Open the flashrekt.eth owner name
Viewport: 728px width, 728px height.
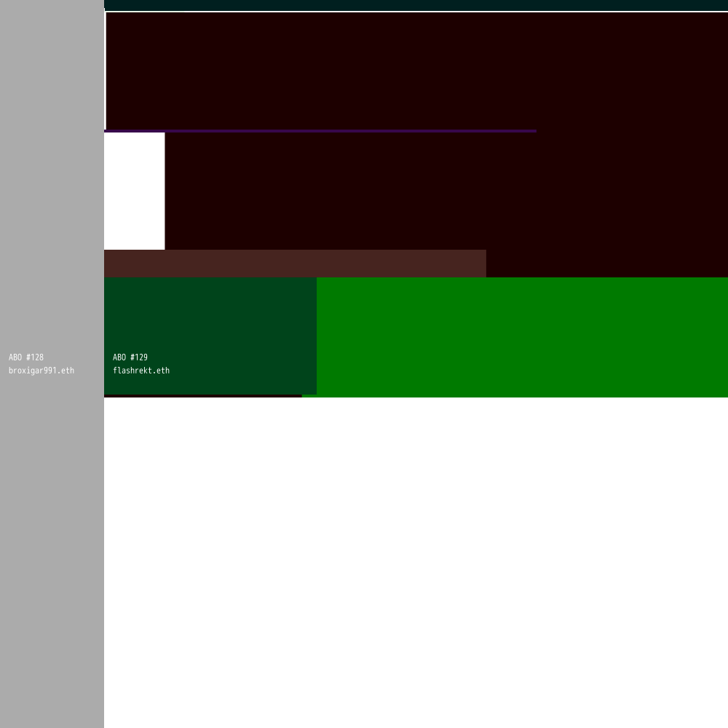(141, 371)
